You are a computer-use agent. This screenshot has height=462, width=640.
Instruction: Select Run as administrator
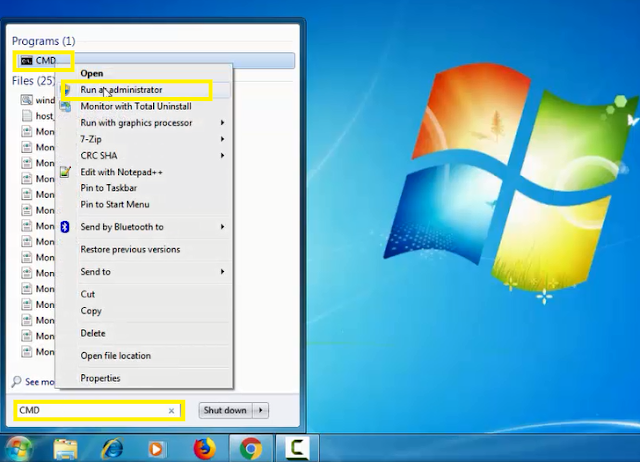[121, 90]
